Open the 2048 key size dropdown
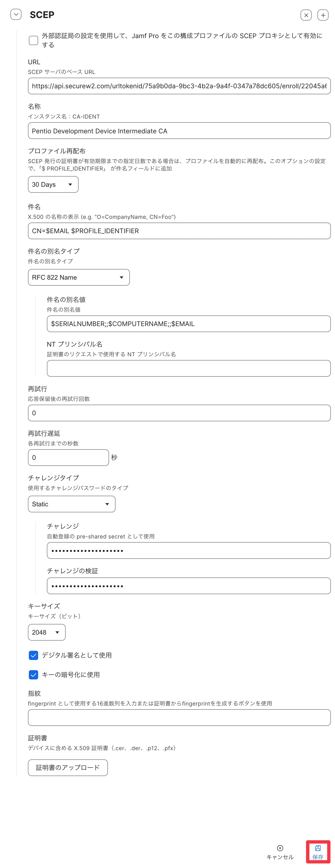Image resolution: width=335 pixels, height=868 pixels. tap(46, 632)
